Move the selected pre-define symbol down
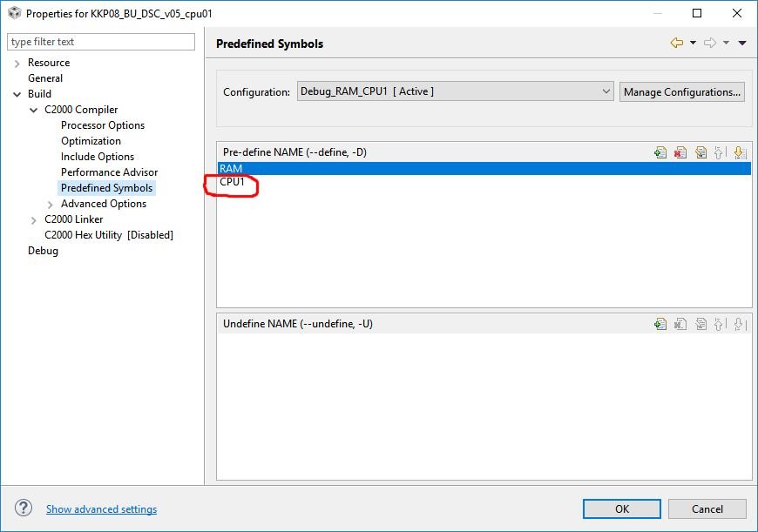 coord(739,152)
